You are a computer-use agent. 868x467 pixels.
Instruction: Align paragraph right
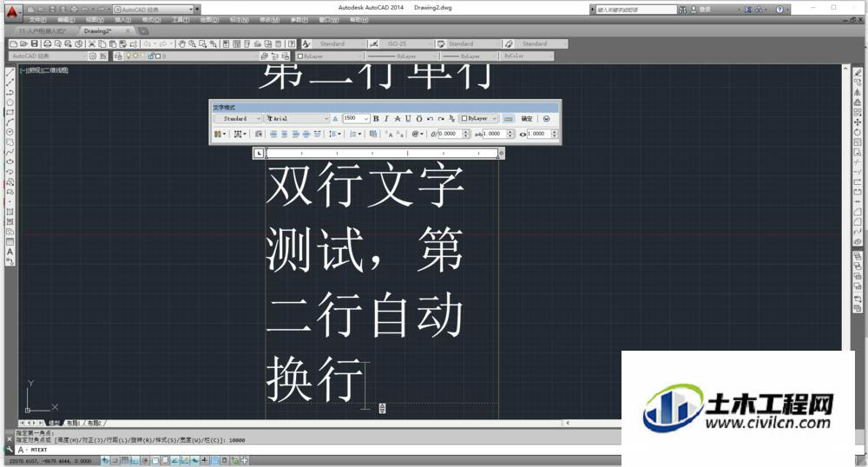tap(296, 134)
